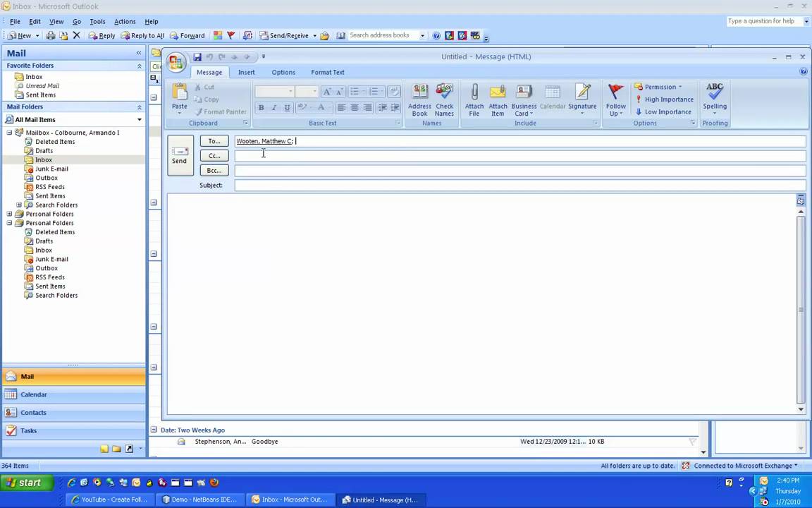812x508 pixels.
Task: Open the View menu
Action: (x=56, y=22)
